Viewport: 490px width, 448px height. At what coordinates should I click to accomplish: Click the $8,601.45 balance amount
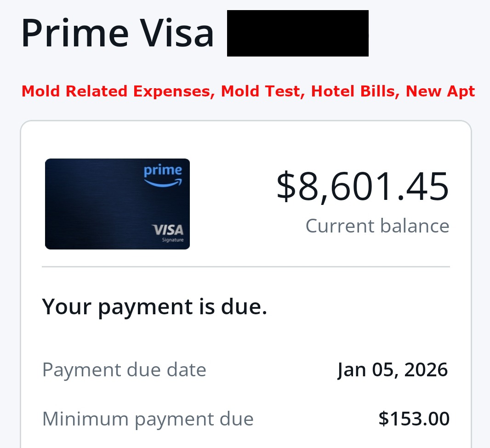coord(363,187)
